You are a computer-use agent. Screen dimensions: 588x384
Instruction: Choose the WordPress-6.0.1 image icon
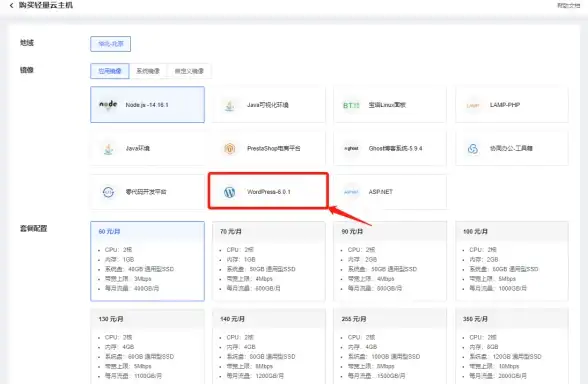[230, 192]
